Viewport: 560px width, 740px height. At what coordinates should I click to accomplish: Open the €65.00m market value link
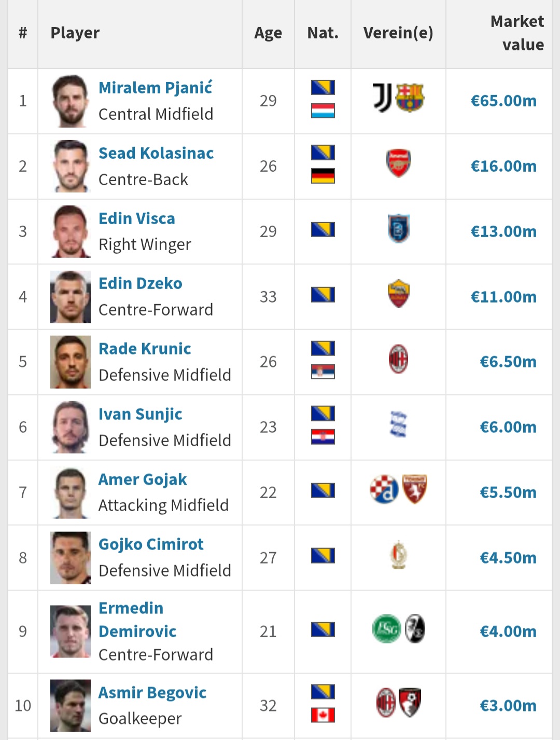(503, 101)
